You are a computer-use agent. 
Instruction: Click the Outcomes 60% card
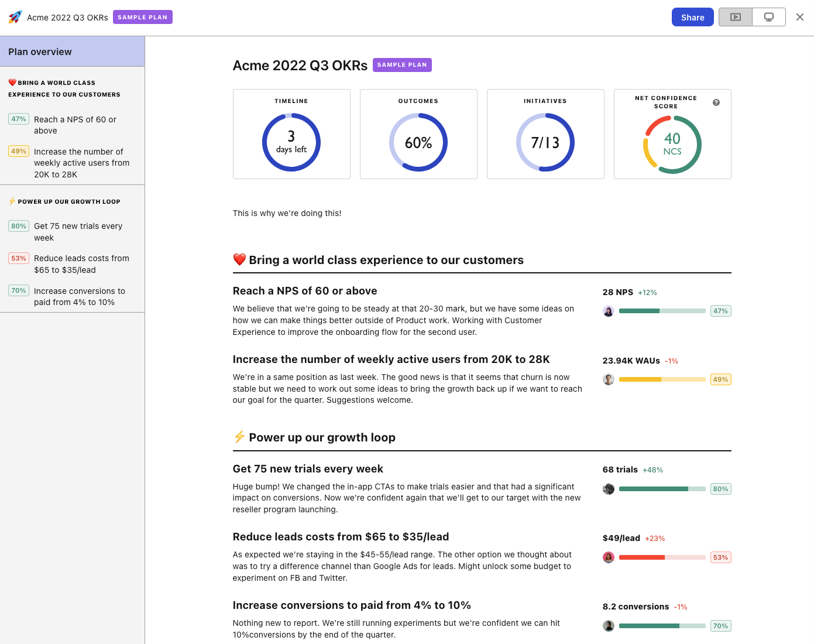pos(418,134)
